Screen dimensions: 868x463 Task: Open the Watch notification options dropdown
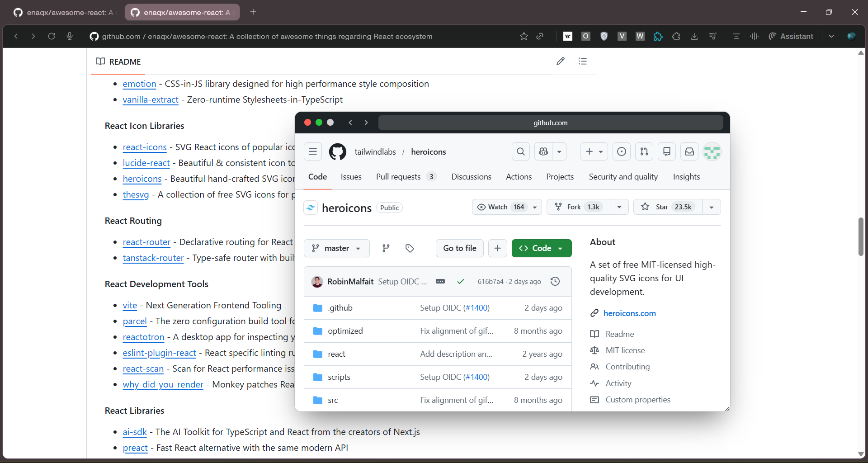point(535,207)
